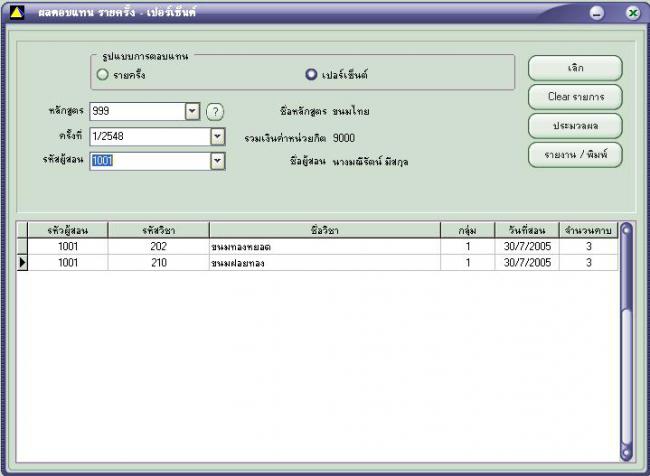Click the 30/7/2005 date in row 210
The height and width of the screenshot is (476, 650).
527,262
